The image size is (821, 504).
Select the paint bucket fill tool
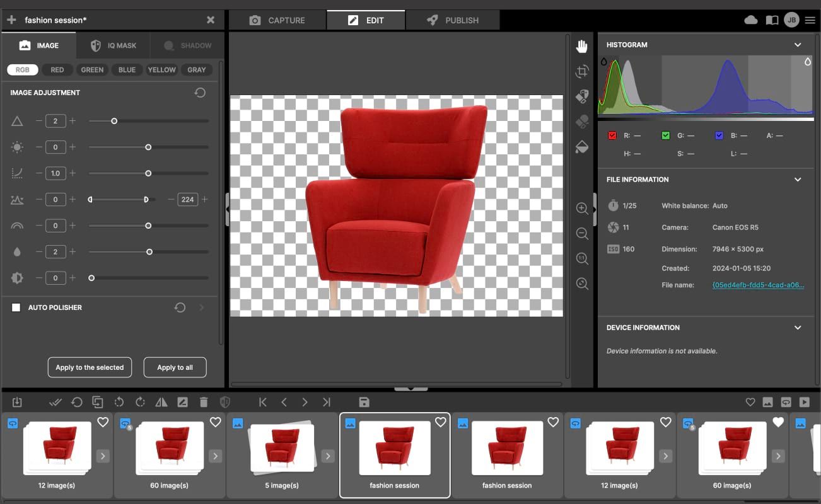click(x=582, y=147)
